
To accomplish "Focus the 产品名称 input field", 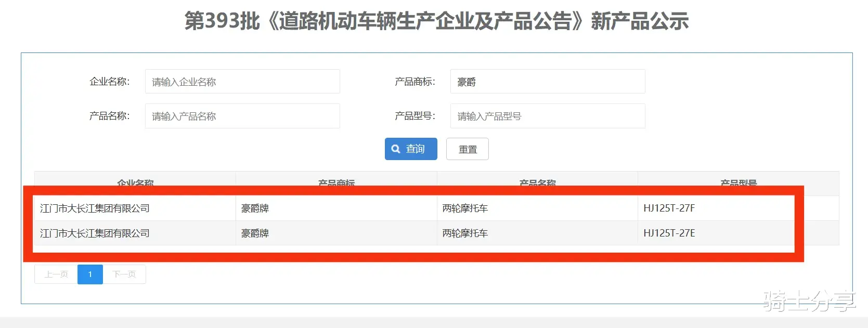I will pyautogui.click(x=242, y=116).
